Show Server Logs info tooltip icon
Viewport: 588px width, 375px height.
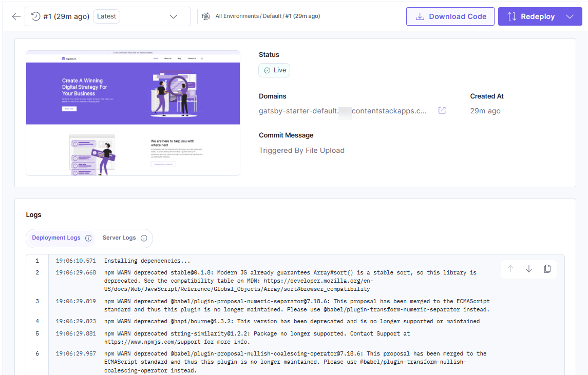click(144, 238)
